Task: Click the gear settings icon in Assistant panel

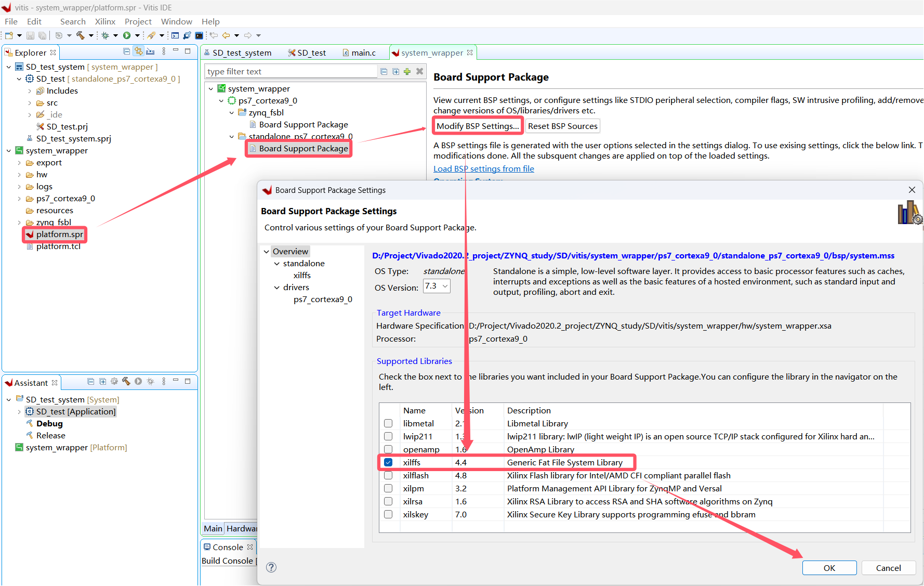Action: [x=114, y=381]
